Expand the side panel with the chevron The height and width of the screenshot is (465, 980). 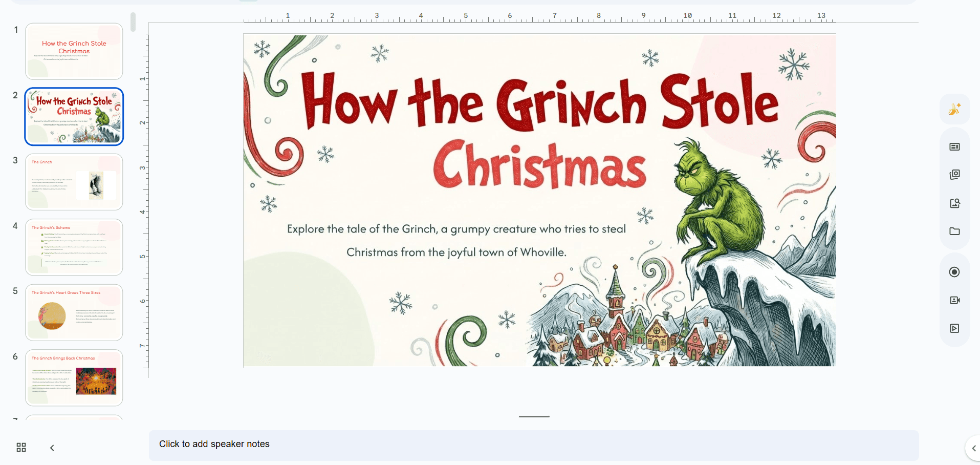(x=973, y=448)
